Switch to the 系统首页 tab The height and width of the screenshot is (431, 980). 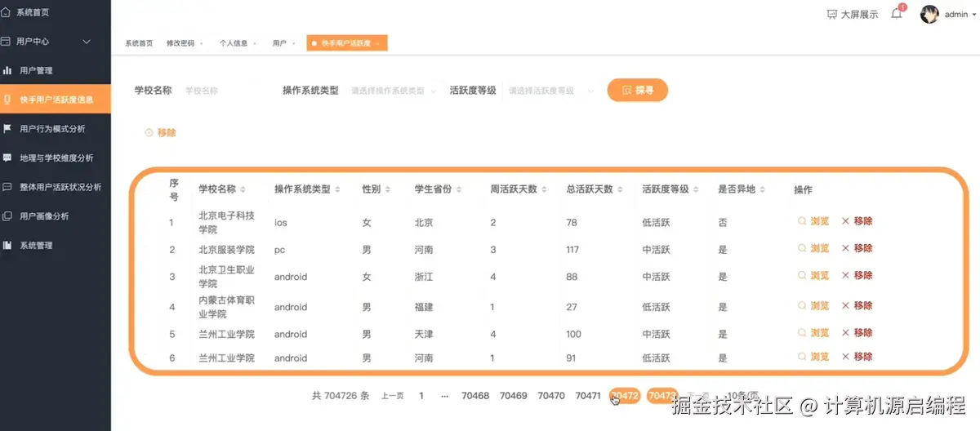[x=139, y=43]
